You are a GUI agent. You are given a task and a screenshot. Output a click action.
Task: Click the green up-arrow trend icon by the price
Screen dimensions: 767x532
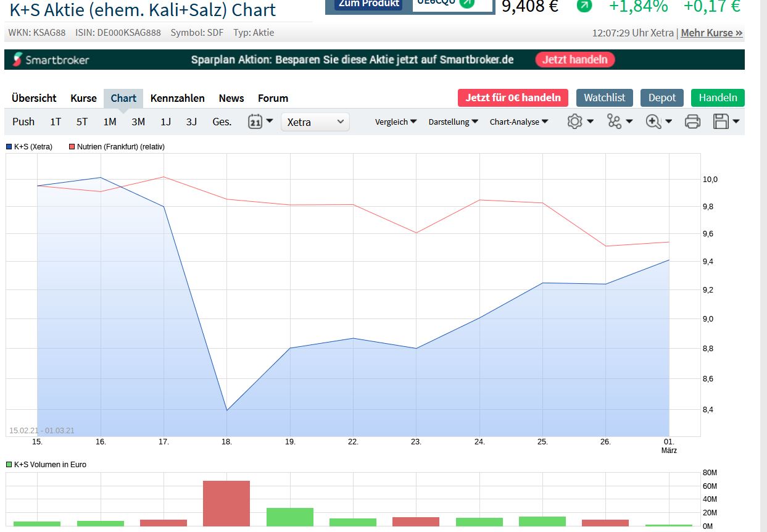(x=584, y=6)
